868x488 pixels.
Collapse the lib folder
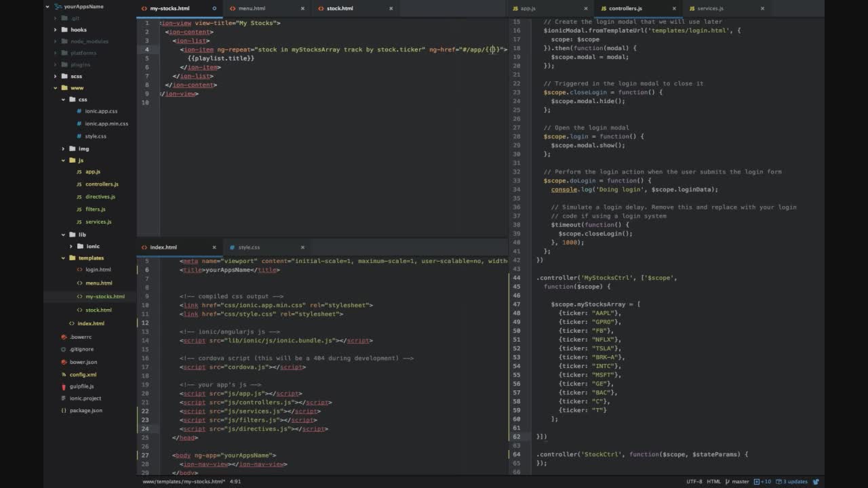63,235
